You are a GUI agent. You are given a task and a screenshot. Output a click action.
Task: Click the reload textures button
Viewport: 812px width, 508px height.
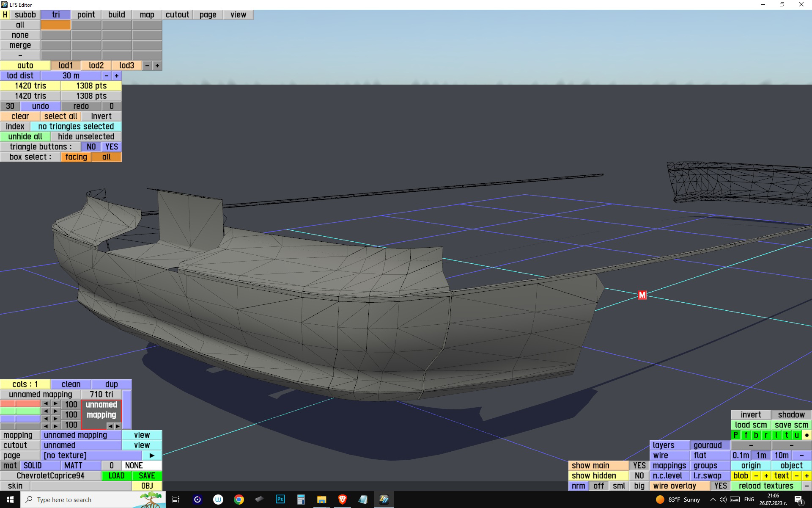point(765,486)
